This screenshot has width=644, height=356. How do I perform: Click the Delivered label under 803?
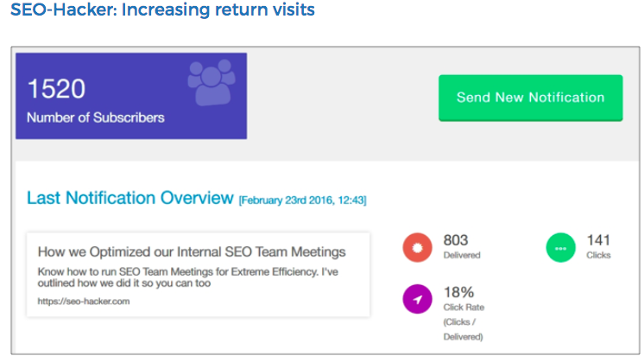(462, 256)
